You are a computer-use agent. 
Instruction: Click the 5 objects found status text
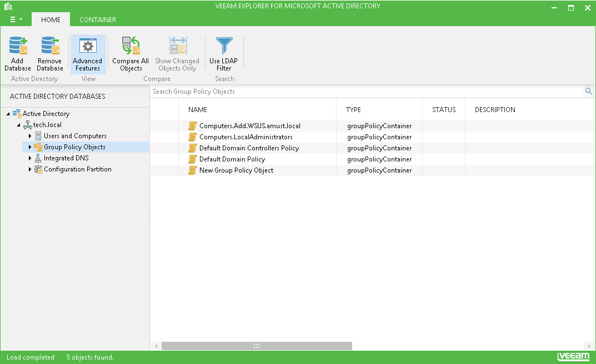90,357
